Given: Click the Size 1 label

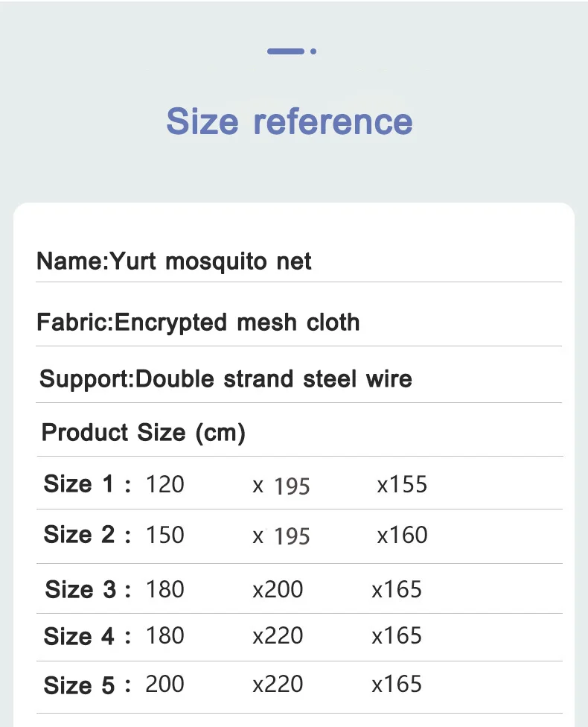Looking at the screenshot, I should [x=87, y=484].
